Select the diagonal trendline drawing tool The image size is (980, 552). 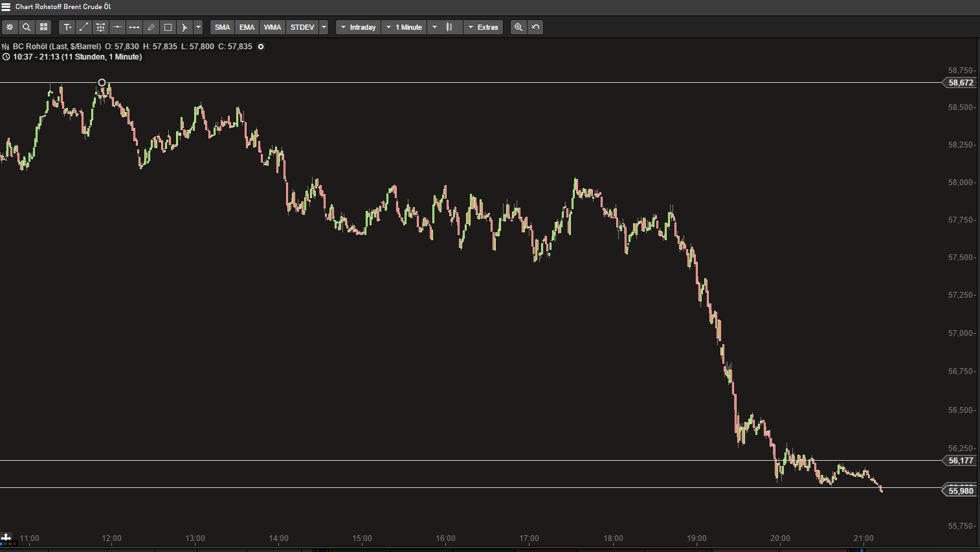pos(84,27)
